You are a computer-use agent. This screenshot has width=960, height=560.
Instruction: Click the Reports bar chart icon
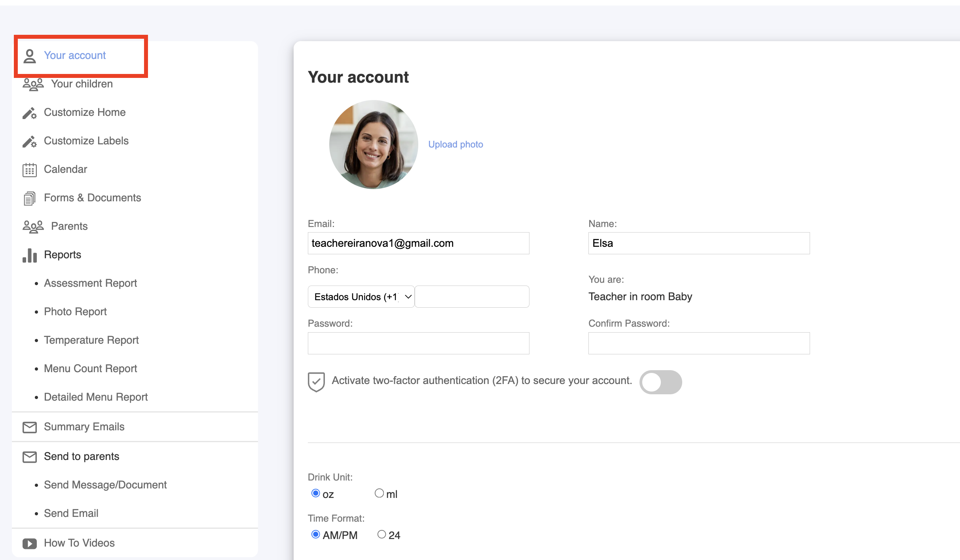30,255
